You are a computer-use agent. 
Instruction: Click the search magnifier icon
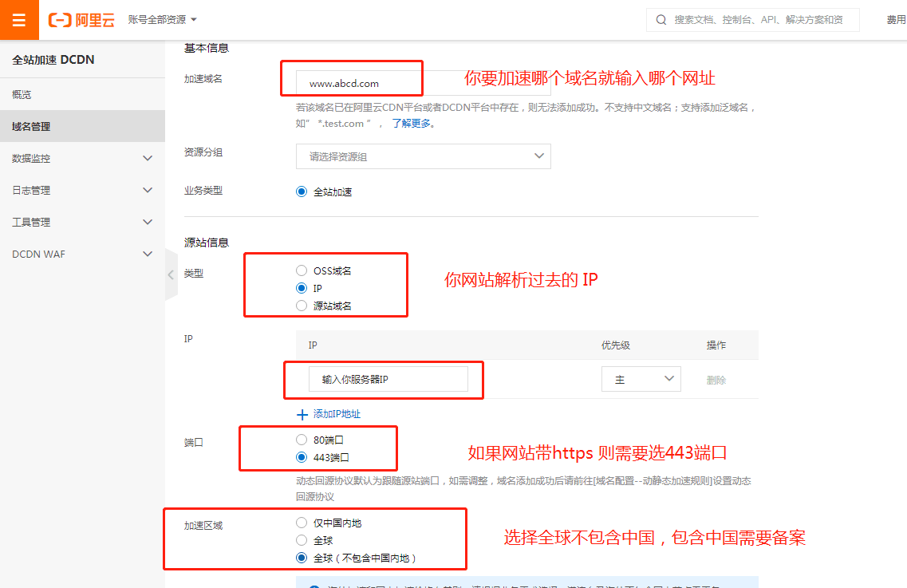661,20
